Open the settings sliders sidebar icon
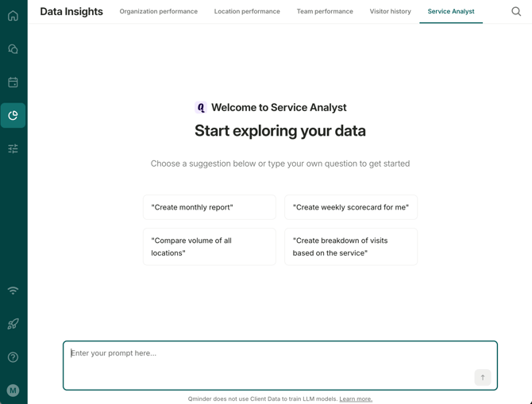 coord(13,149)
